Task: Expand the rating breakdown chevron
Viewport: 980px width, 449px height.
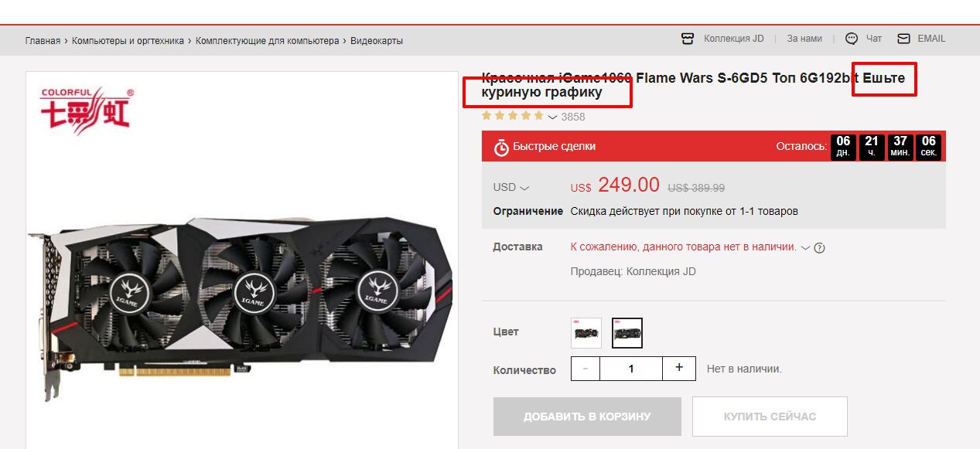Action: point(552,117)
